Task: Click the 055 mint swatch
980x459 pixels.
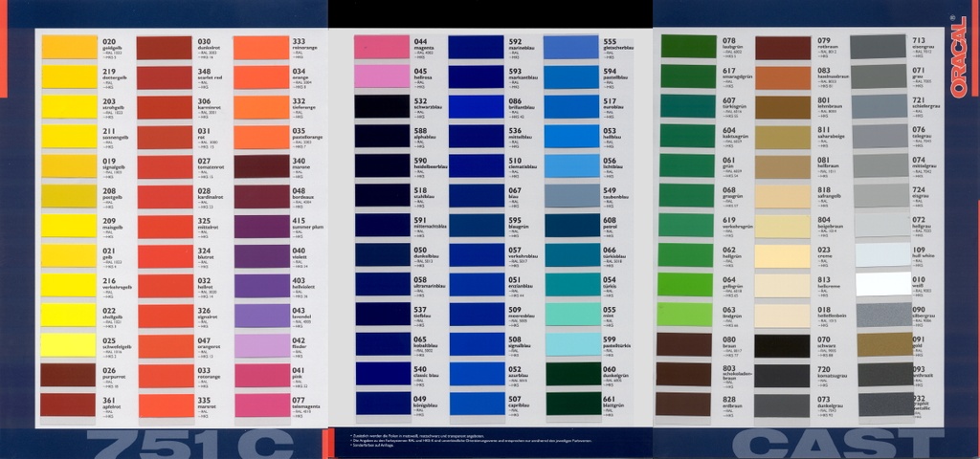Action: [571, 316]
